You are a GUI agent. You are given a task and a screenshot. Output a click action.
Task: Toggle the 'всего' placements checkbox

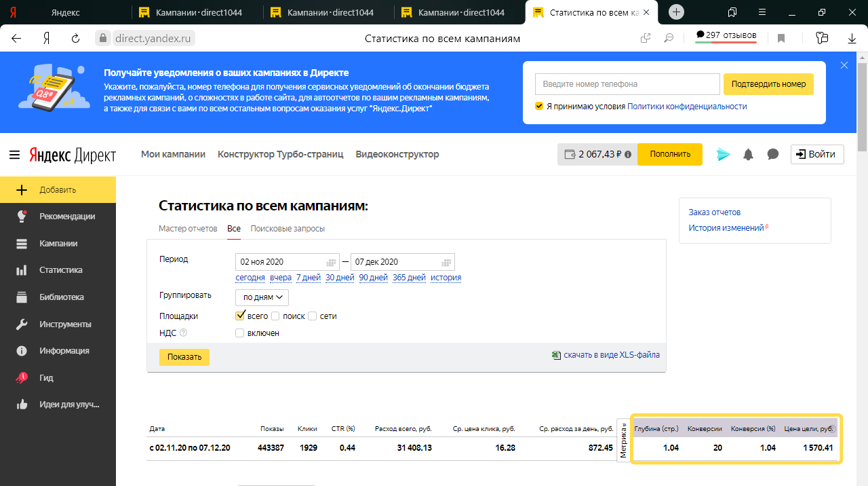point(239,316)
